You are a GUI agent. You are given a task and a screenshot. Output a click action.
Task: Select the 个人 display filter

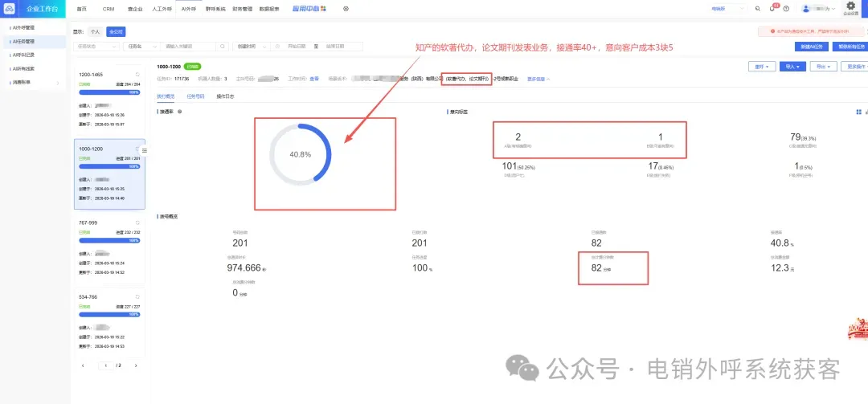click(x=95, y=32)
